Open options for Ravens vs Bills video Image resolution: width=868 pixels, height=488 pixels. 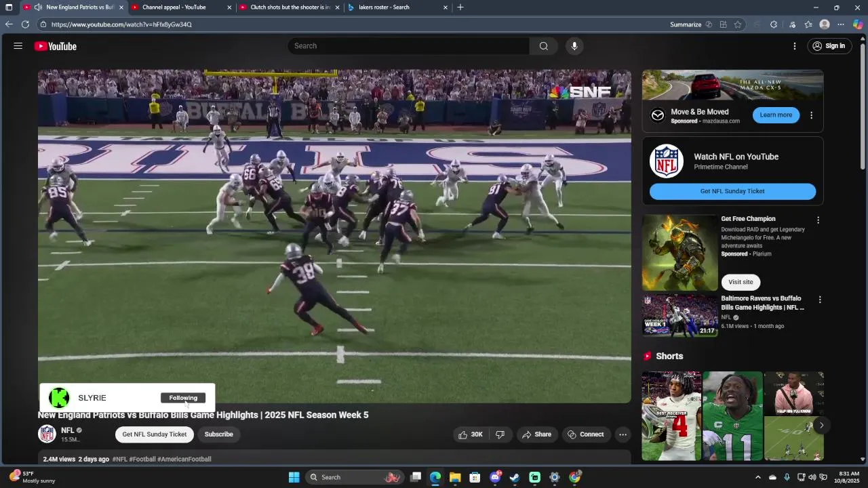click(x=819, y=300)
